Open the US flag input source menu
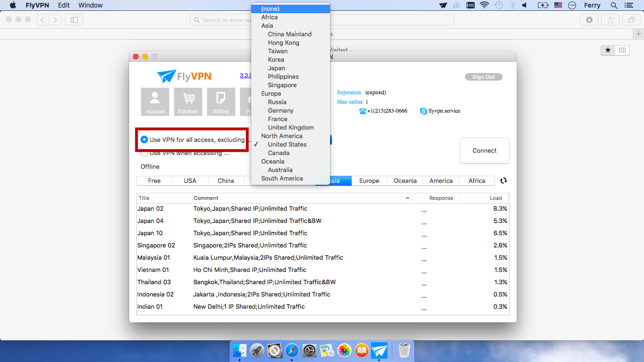644x362 pixels. click(x=558, y=5)
